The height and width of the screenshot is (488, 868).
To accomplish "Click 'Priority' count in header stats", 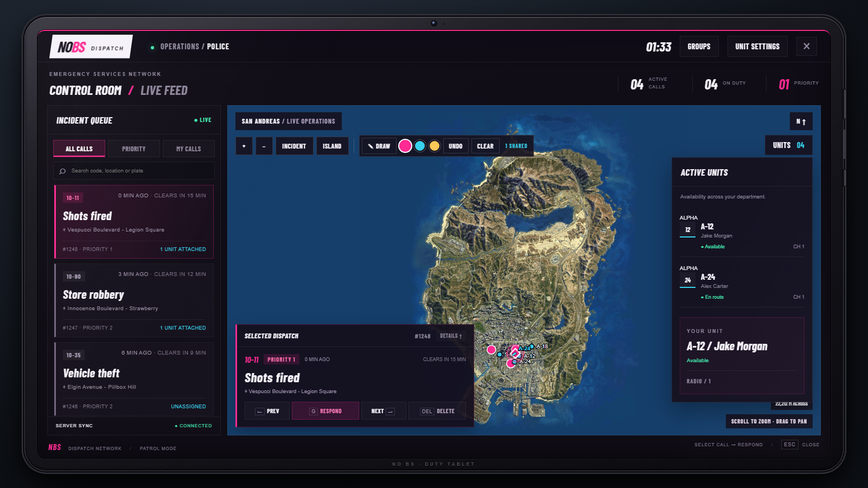I will [799, 84].
